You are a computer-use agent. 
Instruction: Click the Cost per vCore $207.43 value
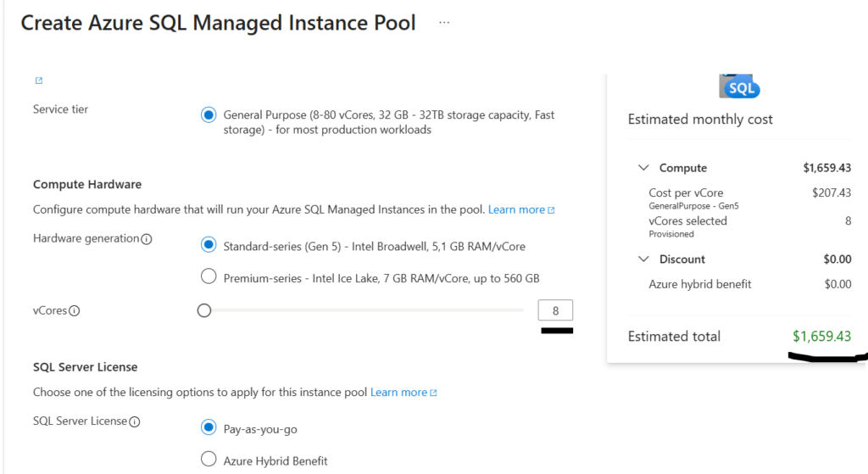pyautogui.click(x=832, y=192)
